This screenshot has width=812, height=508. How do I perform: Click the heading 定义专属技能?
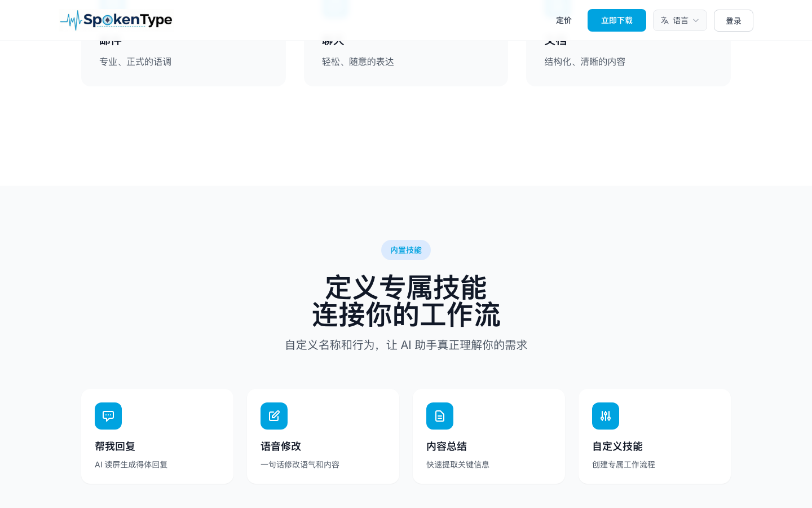tap(406, 288)
